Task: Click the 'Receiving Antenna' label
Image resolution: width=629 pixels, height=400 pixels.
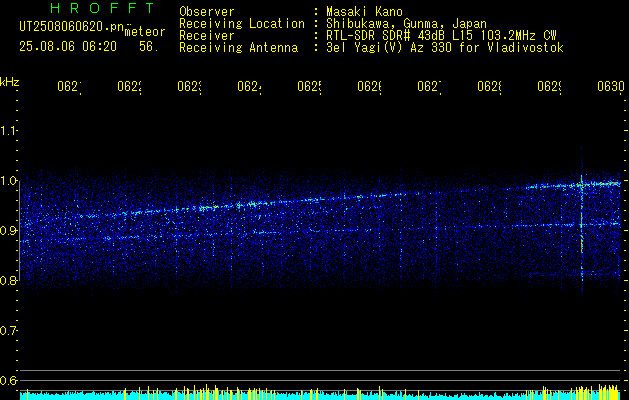Action: (239, 48)
